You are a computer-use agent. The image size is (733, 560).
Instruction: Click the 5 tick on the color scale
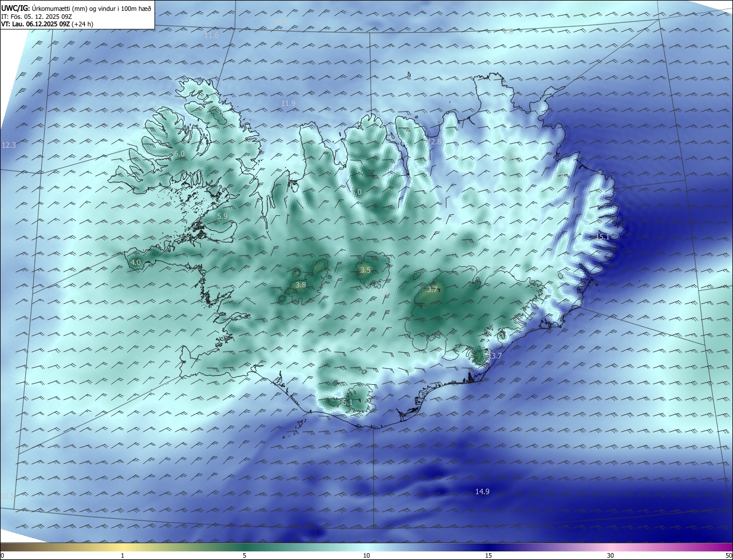pos(245,555)
